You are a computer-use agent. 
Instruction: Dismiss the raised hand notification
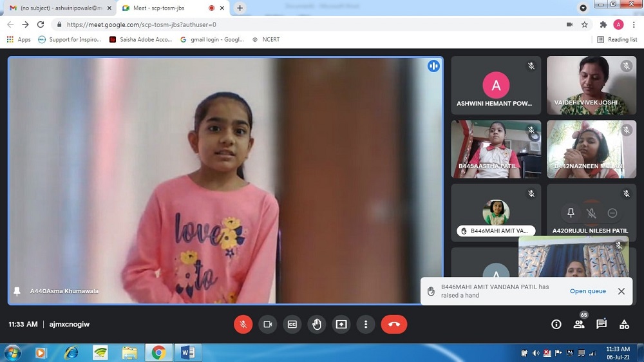click(x=621, y=291)
